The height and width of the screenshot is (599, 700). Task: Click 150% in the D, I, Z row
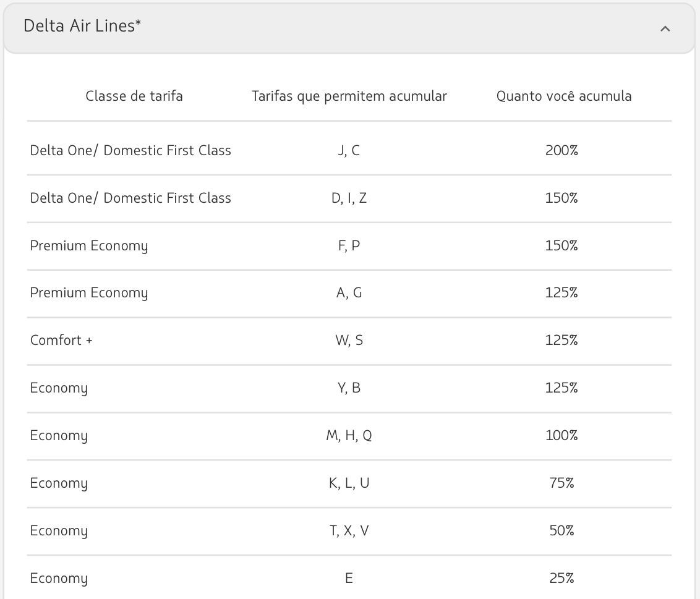coord(561,198)
